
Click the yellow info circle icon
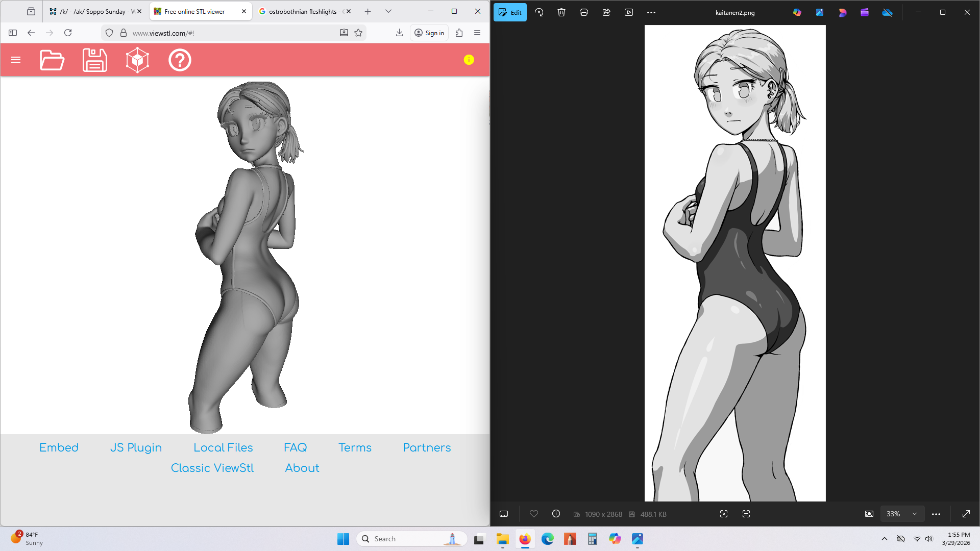(x=469, y=60)
